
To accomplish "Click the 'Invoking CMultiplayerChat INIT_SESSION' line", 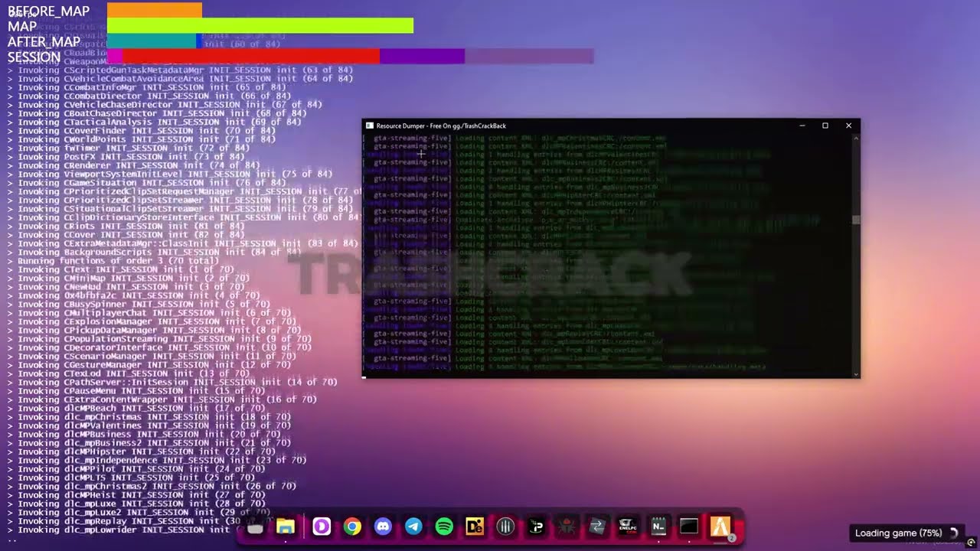I will (149, 312).
